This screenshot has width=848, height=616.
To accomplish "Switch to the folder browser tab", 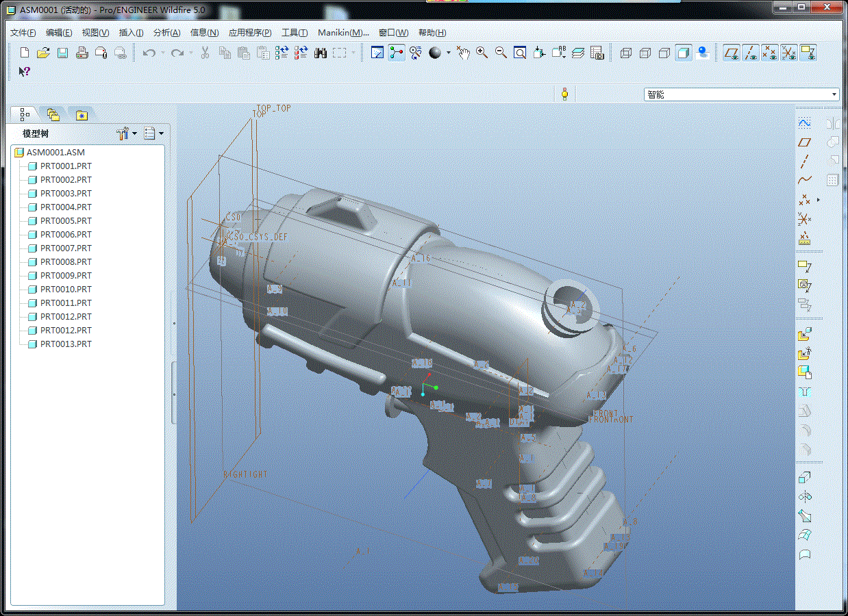I will tap(53, 114).
